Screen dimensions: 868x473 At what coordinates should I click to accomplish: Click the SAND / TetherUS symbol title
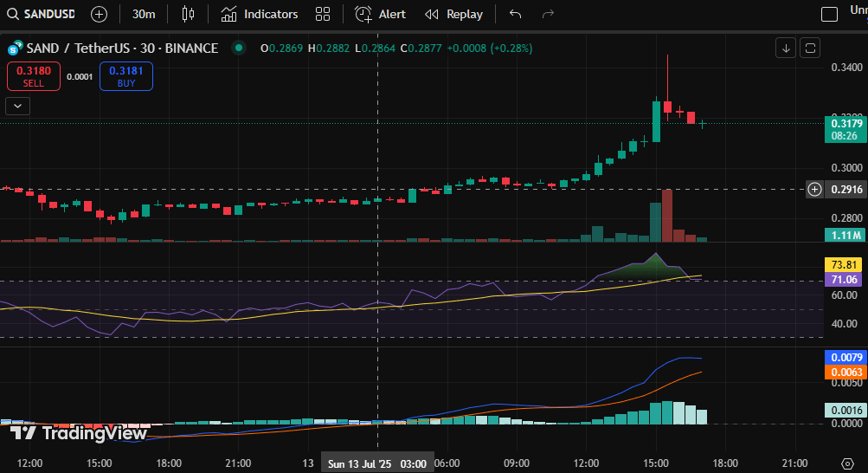coord(122,49)
